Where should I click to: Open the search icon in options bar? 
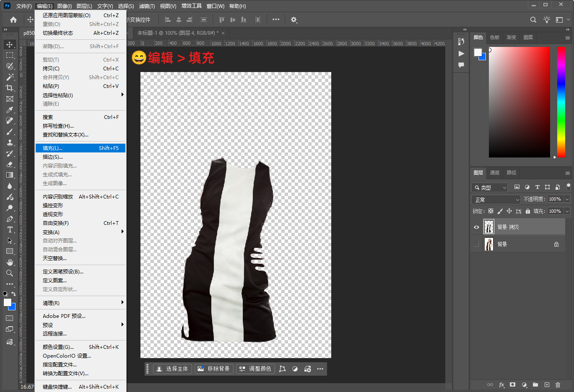[533, 20]
